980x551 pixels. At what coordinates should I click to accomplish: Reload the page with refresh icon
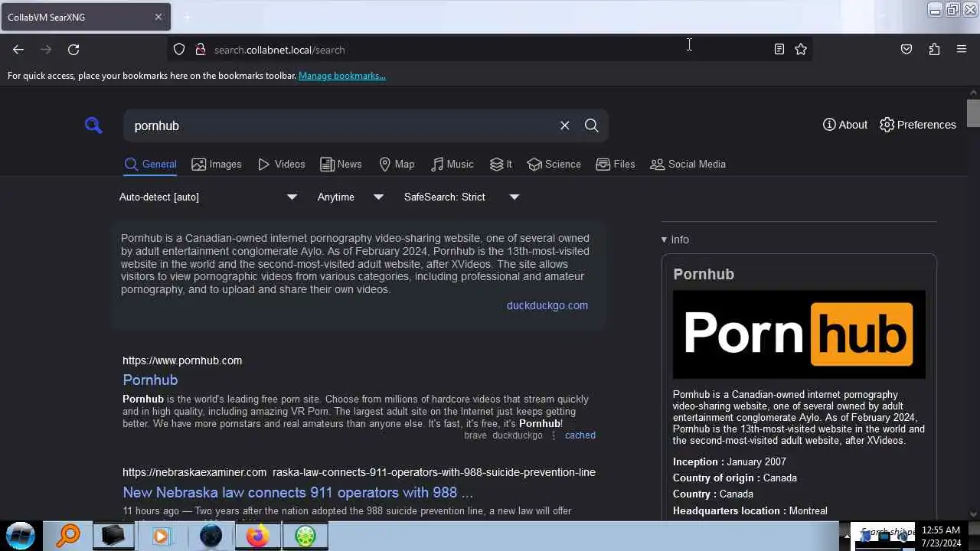point(73,50)
